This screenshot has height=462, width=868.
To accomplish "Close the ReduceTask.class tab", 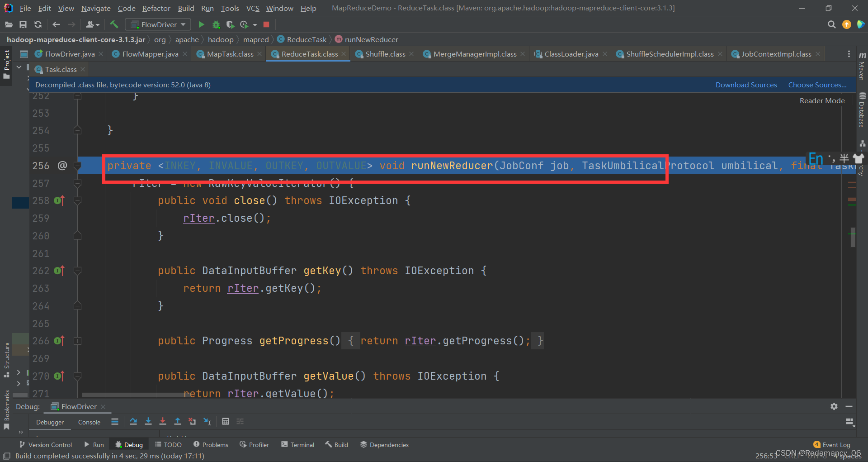I will tap(344, 54).
